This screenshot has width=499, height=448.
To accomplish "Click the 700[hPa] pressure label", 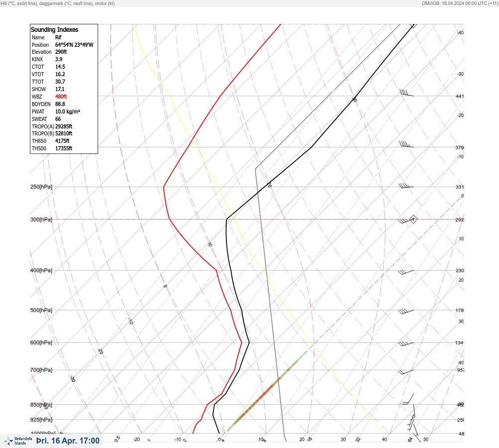I will pos(41,370).
